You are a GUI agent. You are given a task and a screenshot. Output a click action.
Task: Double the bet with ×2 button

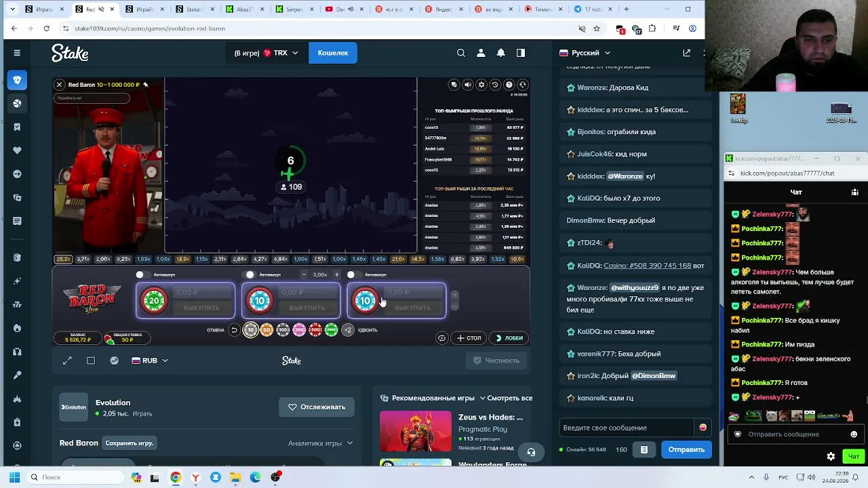tap(348, 330)
